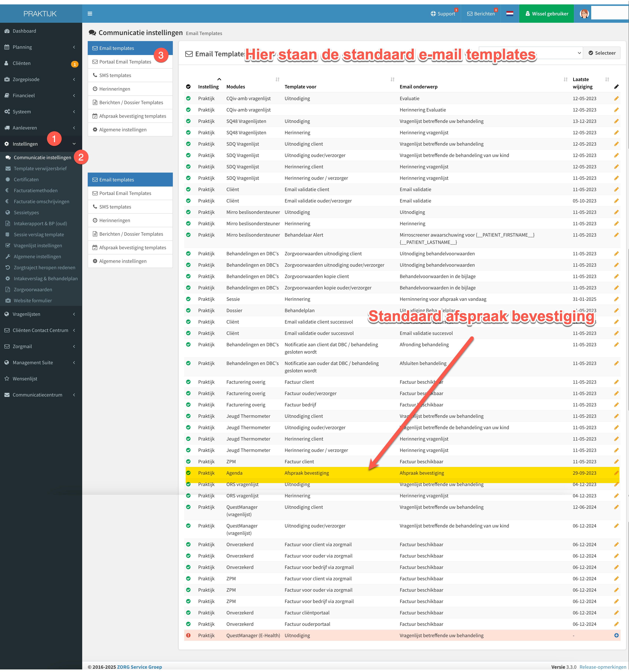Viewport: 629px width, 672px height.
Task: Click red warning status on QuestManager (E-Health) row
Action: [x=188, y=636]
